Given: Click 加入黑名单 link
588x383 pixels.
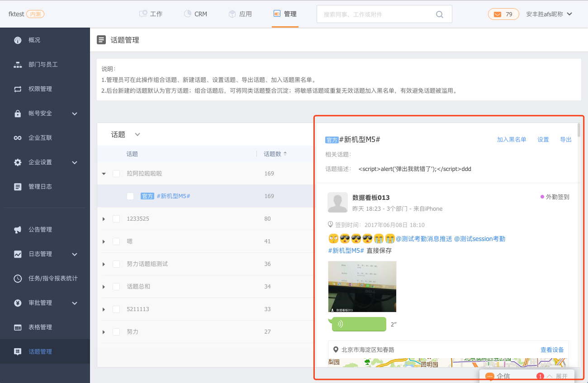Looking at the screenshot, I should pyautogui.click(x=512, y=140).
